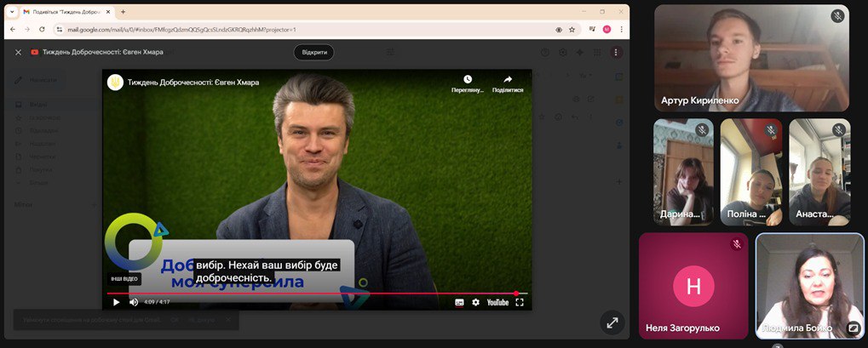
Task: Bookmark this page with the star icon
Action: [x=572, y=29]
